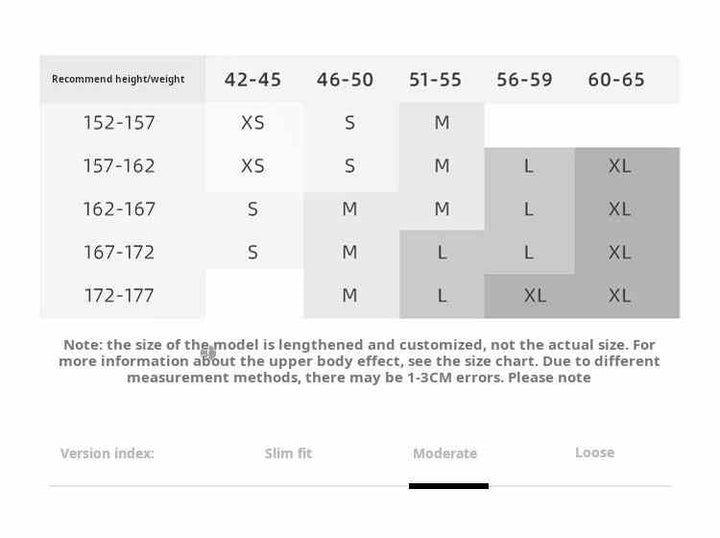The image size is (720, 538).
Task: Click the Recommend height/weight header cell
Action: 118,79
